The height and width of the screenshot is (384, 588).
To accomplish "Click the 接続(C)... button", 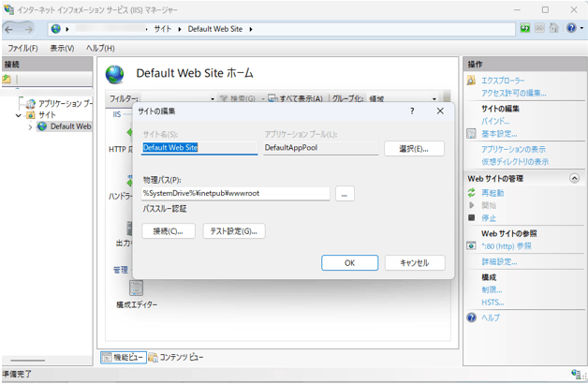I will [169, 231].
